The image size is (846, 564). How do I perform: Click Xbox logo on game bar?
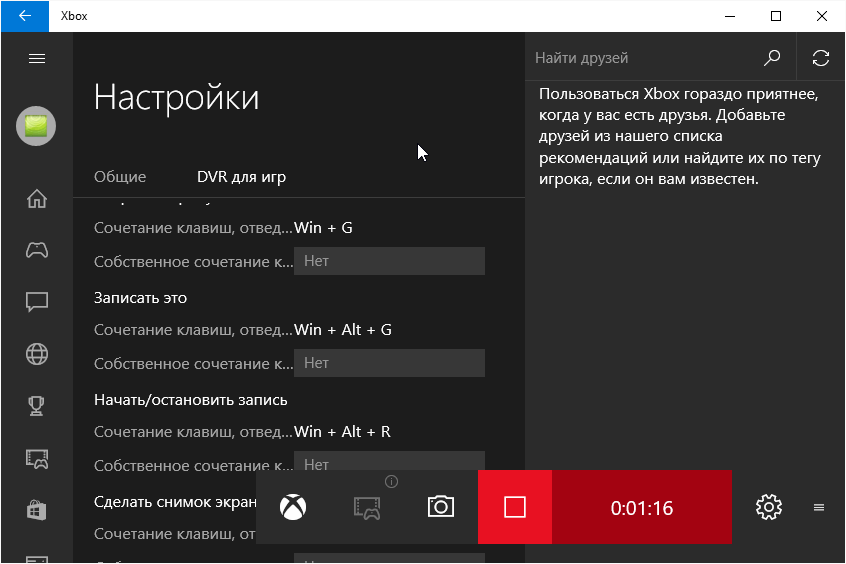[x=293, y=507]
